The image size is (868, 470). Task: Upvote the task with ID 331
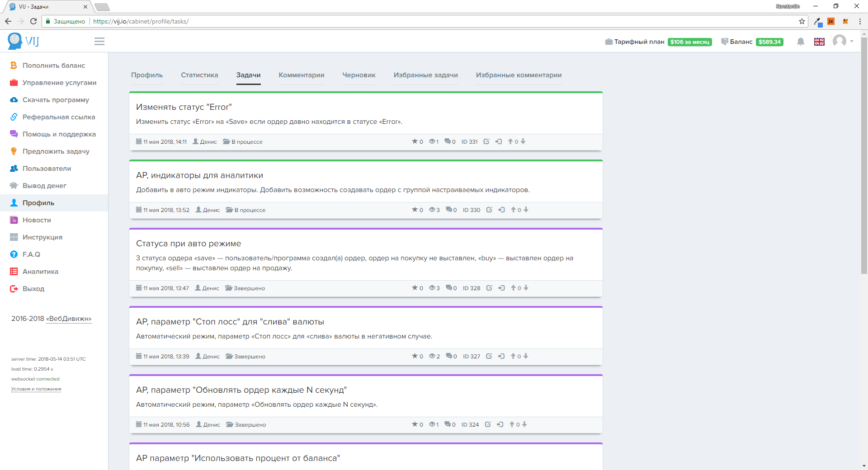pos(510,141)
